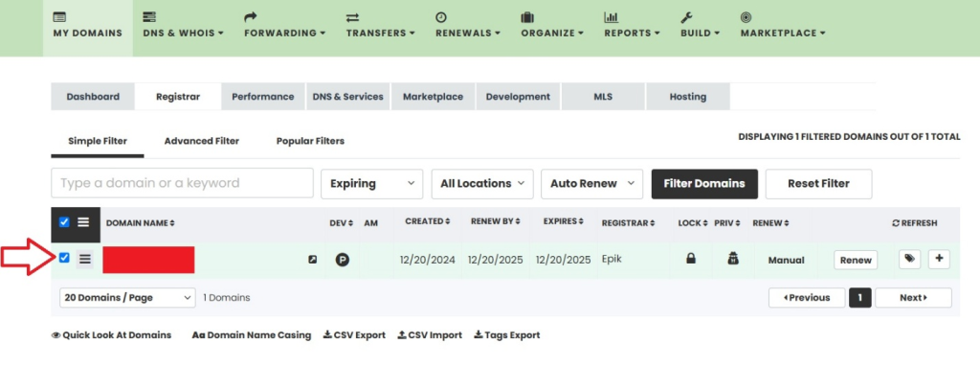980x367 pixels.
Task: Expand the Organize menu
Action: (552, 26)
